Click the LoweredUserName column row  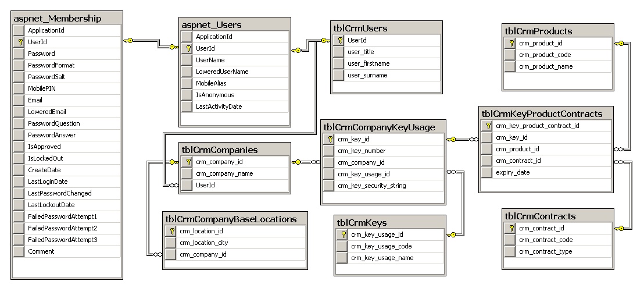(222, 72)
